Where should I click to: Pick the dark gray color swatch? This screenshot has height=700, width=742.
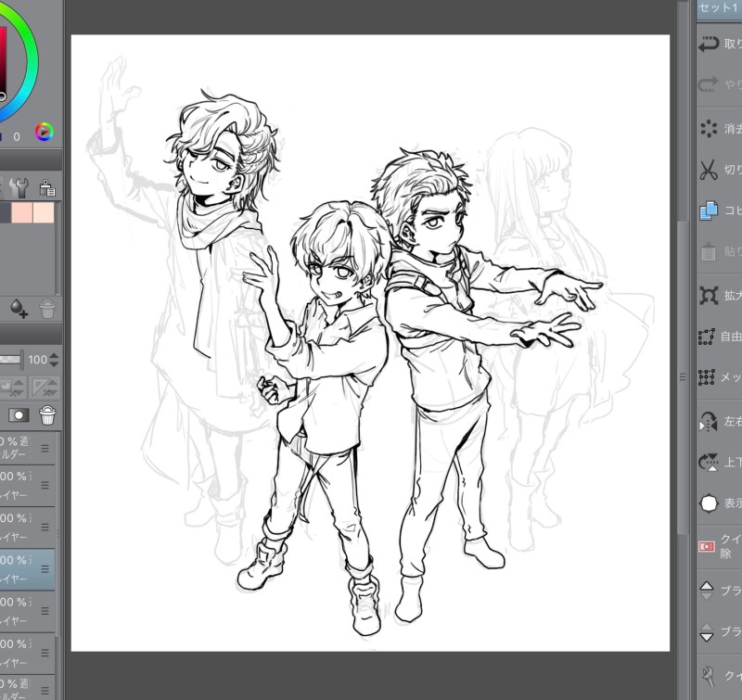click(x=6, y=212)
